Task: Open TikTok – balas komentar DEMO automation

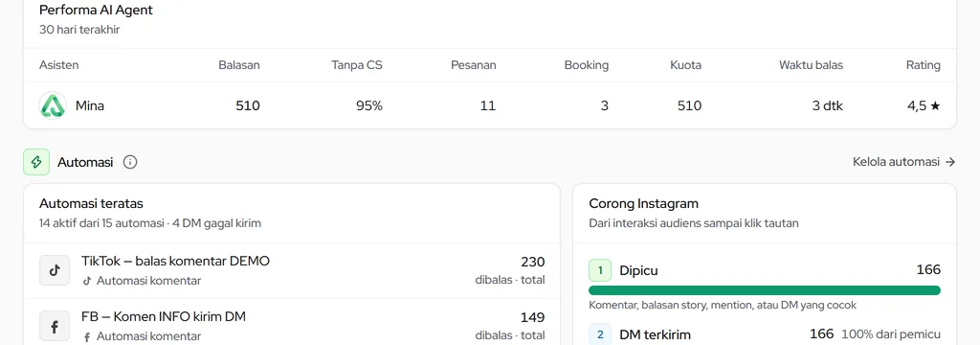Action: 292,270
